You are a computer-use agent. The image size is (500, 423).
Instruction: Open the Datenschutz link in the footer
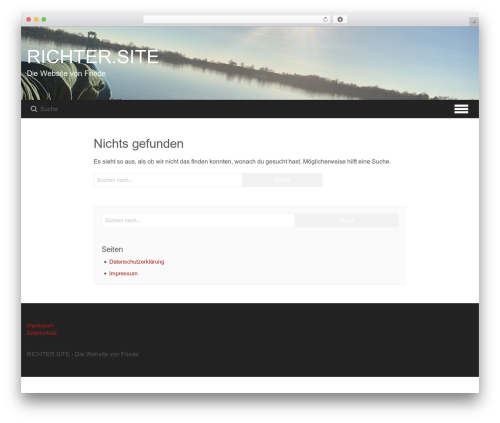click(42, 333)
